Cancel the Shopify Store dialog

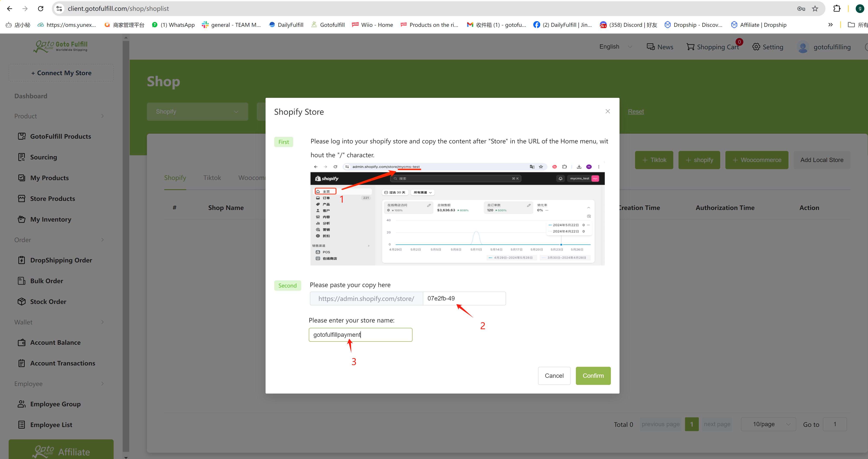[554, 375]
